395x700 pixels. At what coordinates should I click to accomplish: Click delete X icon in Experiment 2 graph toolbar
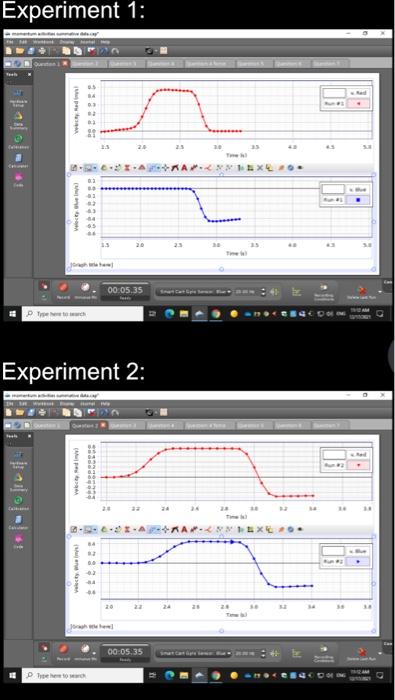pos(260,530)
